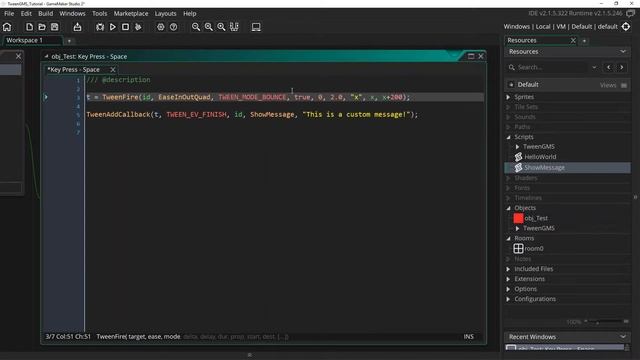640x360 pixels.
Task: Open an existing project folder icon
Action: point(42,27)
